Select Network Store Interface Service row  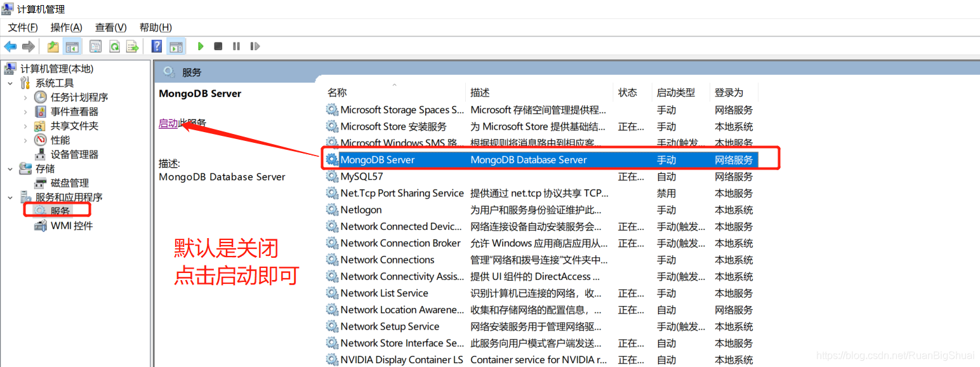[x=541, y=343]
